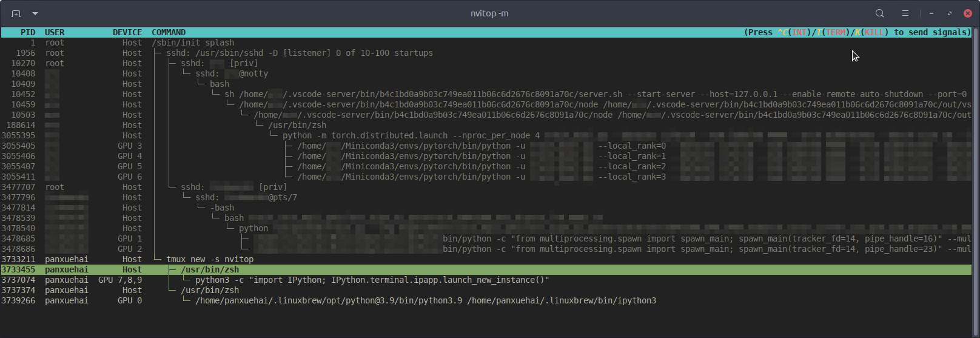Minimize the nvitop terminal window
Viewport: 980px width, 338px height.
point(931,13)
